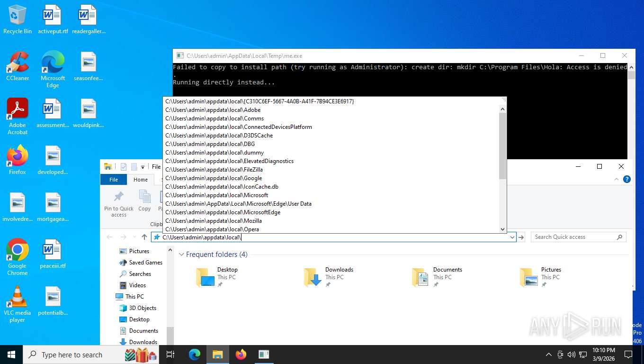Viewport: 644px width, 364px height.
Task: Open the notification center icon
Action: 628,354
